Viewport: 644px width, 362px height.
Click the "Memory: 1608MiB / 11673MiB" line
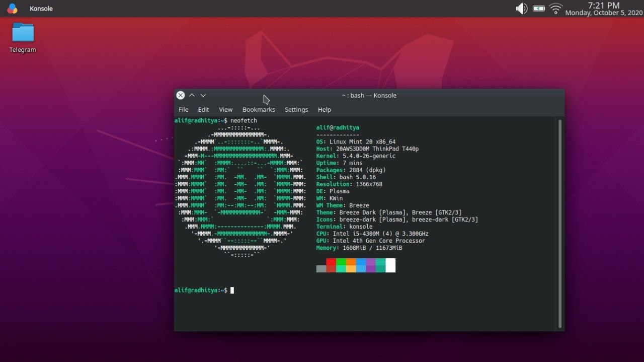tap(359, 248)
